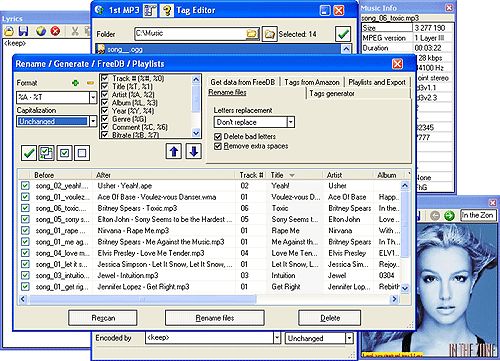Click scissors cut icon in Lyrics toolbar
500x361 pixels.
pos(75,31)
